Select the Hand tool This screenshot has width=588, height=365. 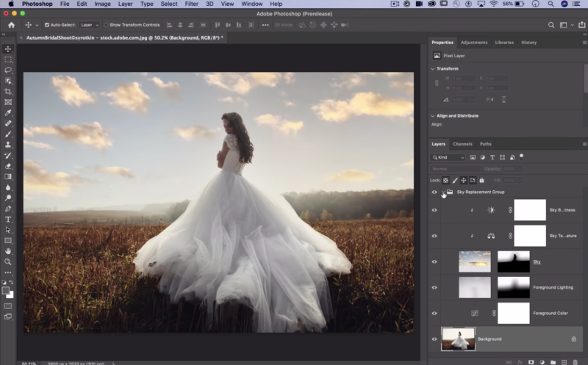[x=8, y=251]
